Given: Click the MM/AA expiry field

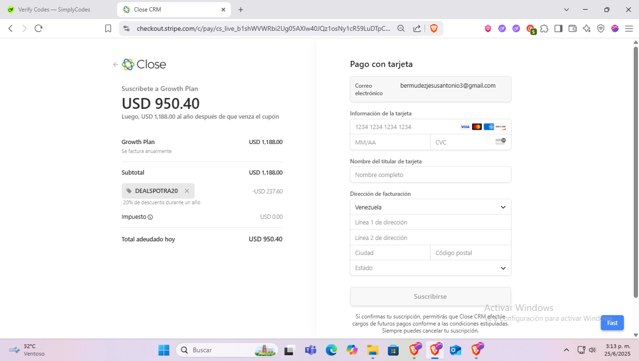Looking at the screenshot, I should [390, 142].
